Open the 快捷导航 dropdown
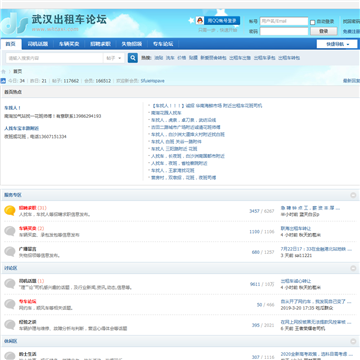Viewport: 360px width, 360px height. pos(337,44)
